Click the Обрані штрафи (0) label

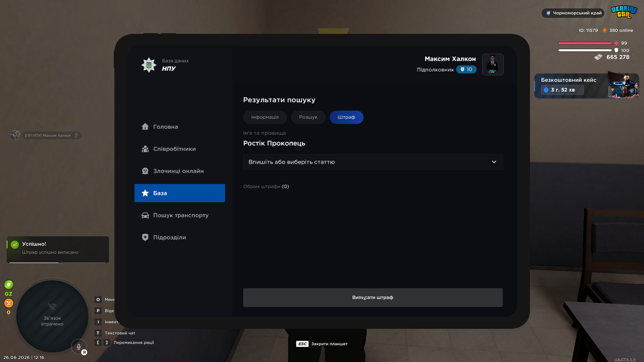coord(266,187)
